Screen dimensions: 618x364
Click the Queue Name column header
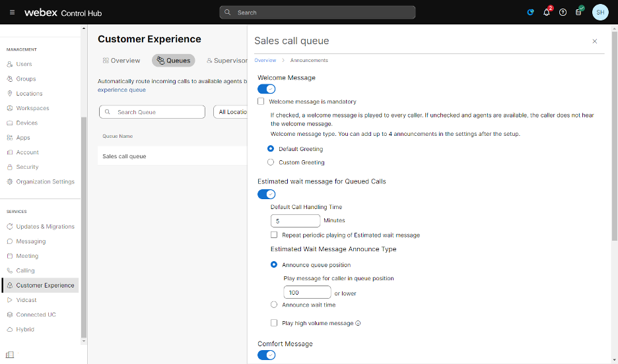[118, 136]
